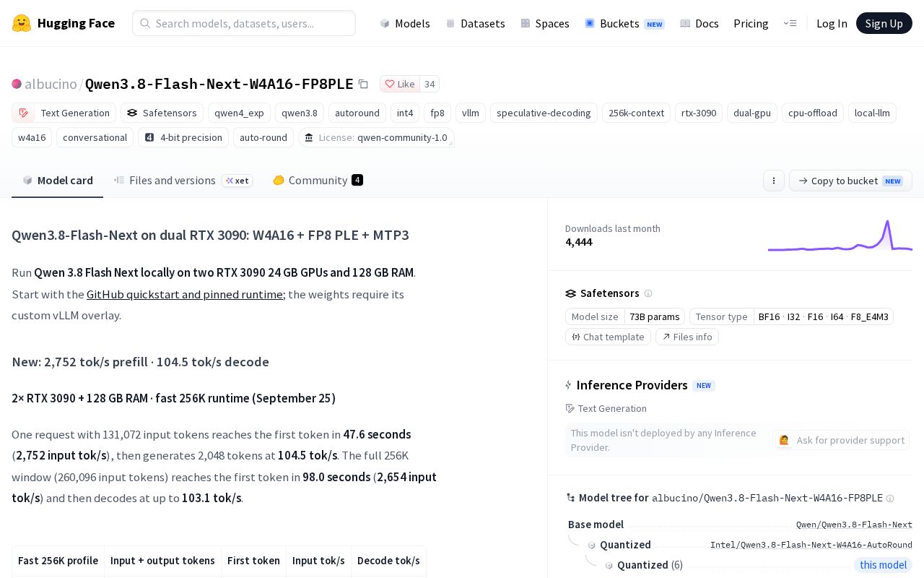Viewport: 924px width, 578px height.
Task: Open GitHub quickstart and pinned runtime link
Action: [x=185, y=294]
